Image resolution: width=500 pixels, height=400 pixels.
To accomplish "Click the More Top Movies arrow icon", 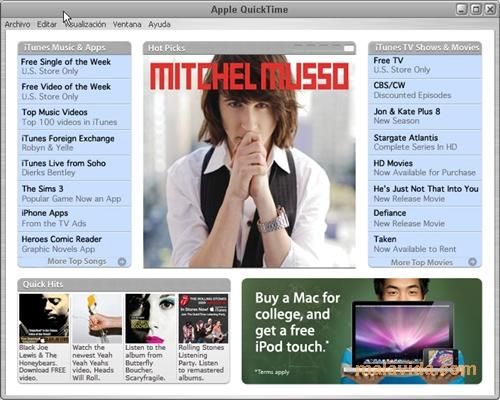I will click(472, 262).
